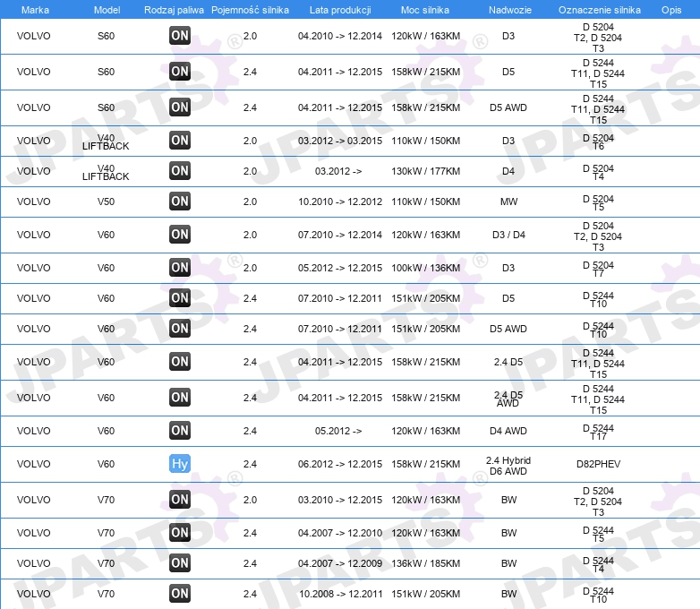Viewport: 700px width, 609px height.
Task: Select the D82PHEV engine code cell
Action: [x=598, y=464]
